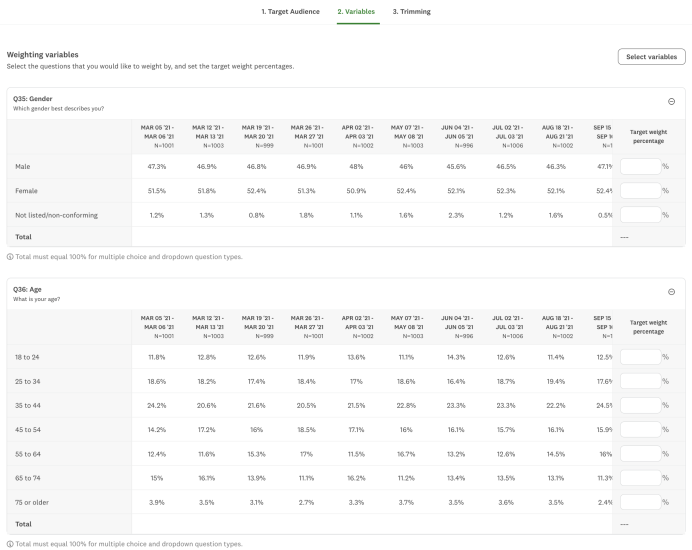This screenshot has width=692, height=550.
Task: Click Age table Target weight percentage header
Action: pyautogui.click(x=648, y=327)
